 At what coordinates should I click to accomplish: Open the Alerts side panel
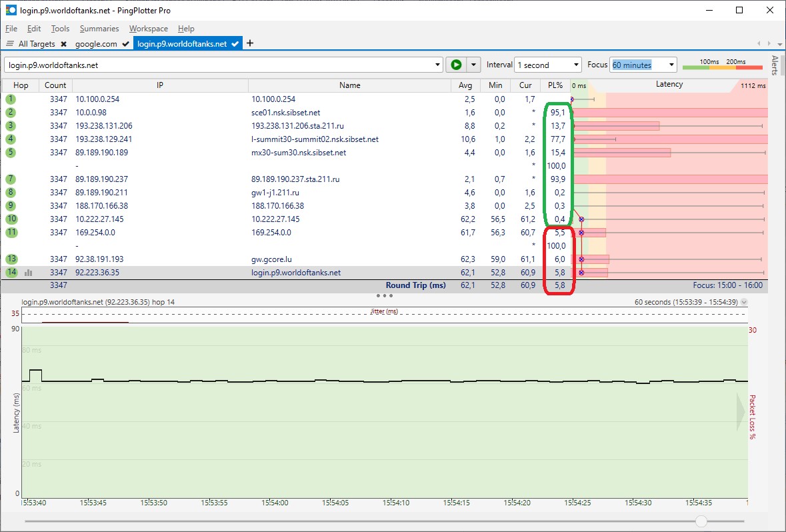[x=775, y=65]
